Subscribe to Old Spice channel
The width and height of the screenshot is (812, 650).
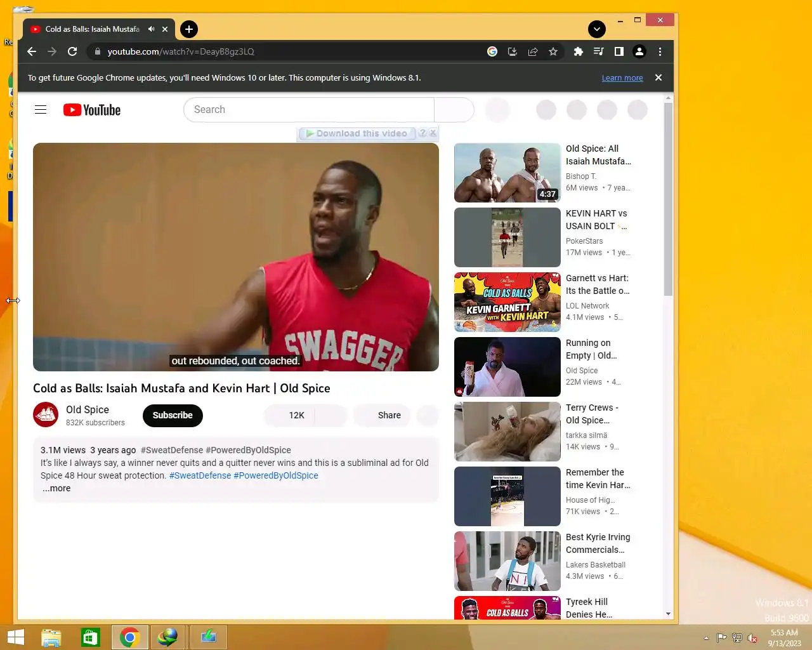click(173, 415)
